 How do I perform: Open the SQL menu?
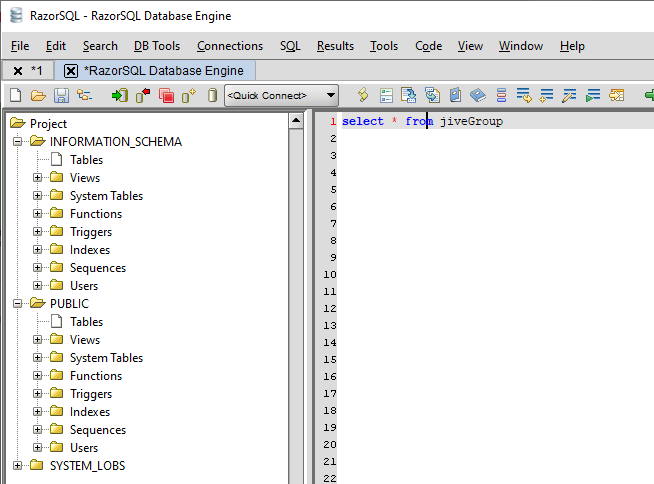coord(290,46)
